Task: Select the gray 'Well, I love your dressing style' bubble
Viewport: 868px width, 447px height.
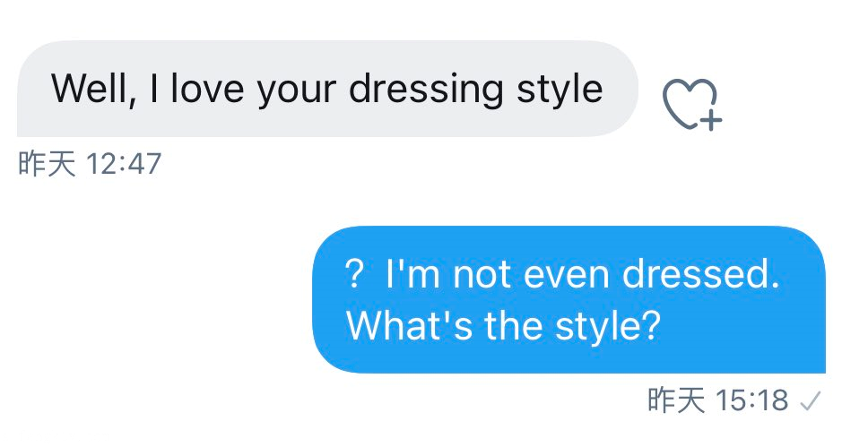Action: click(x=326, y=89)
